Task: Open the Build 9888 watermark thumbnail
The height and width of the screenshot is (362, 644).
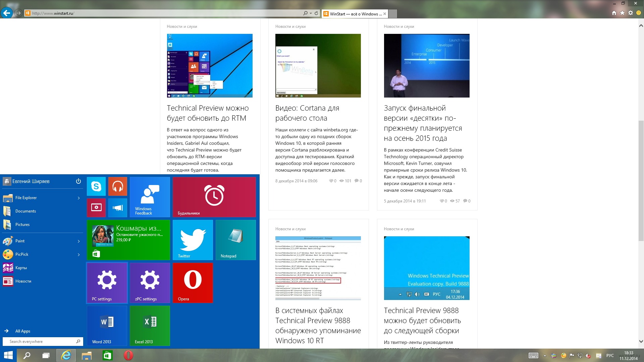Action: pos(427,268)
